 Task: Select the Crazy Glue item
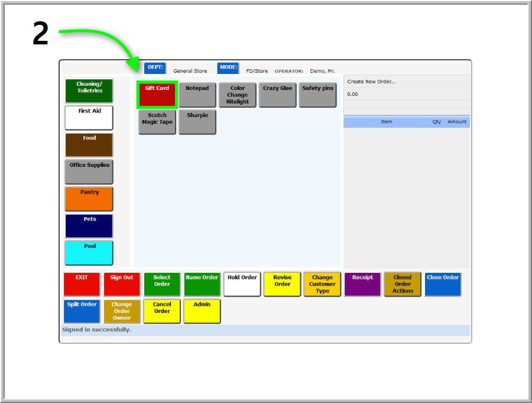tap(277, 95)
